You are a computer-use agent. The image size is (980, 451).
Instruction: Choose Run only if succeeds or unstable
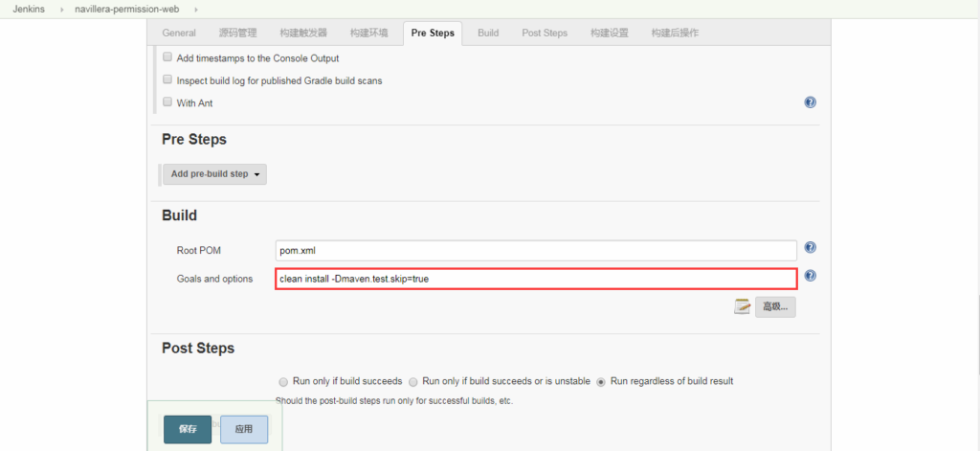pos(412,381)
